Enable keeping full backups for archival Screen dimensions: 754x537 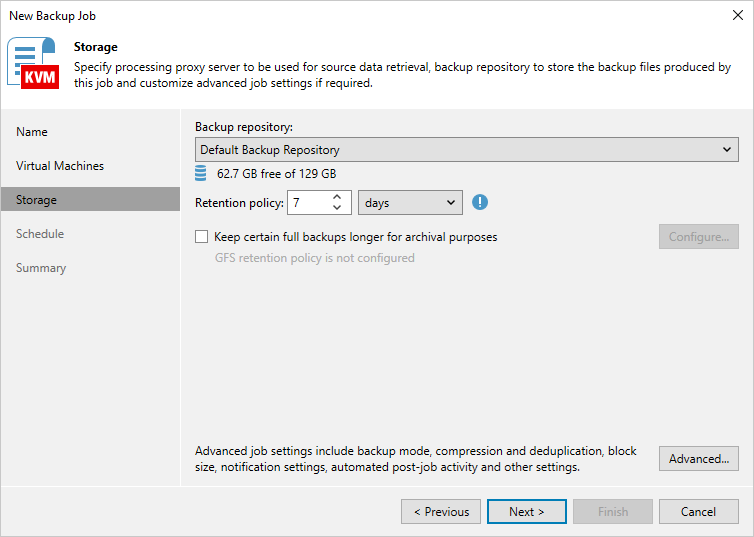pos(202,237)
